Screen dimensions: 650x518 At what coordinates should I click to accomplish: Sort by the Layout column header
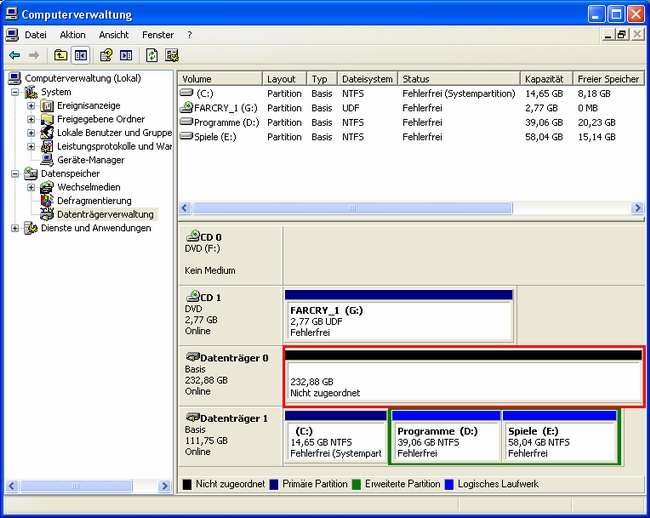tap(284, 79)
